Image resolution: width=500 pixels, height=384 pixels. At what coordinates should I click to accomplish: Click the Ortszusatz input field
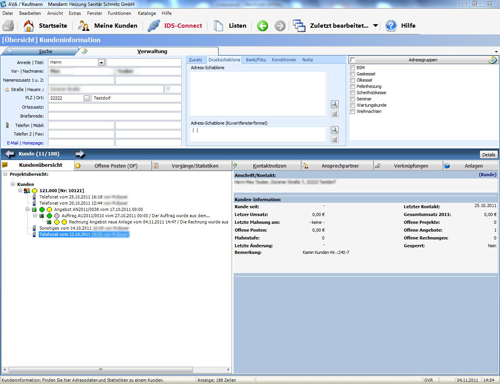pyautogui.click(x=115, y=107)
